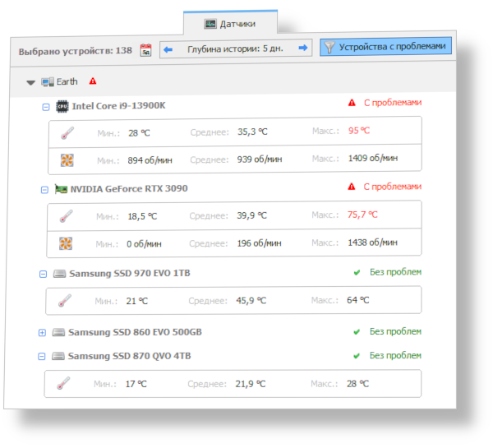Select Intel Core average 35,3 °C value
This screenshot has height=448, width=493.
252,132
